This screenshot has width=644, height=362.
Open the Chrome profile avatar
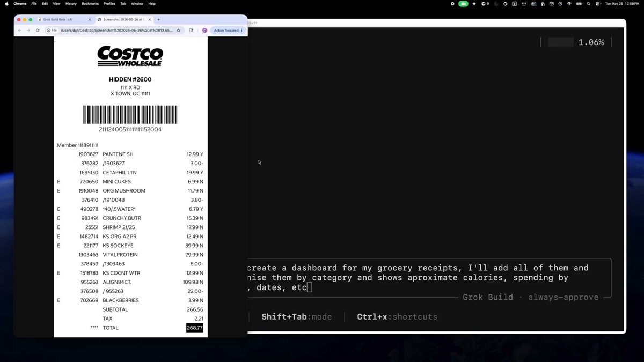coord(204,31)
